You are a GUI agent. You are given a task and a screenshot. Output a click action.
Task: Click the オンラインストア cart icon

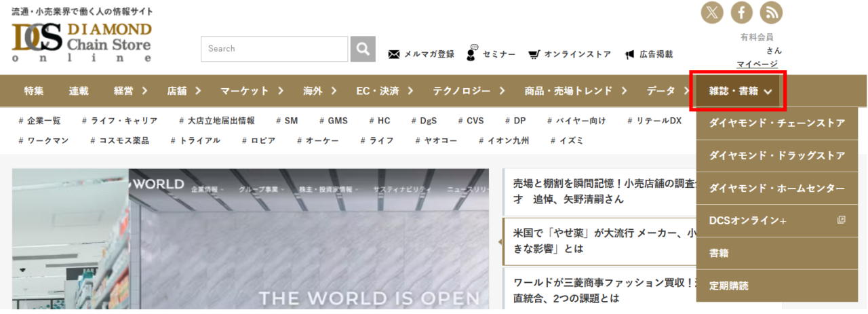point(534,54)
